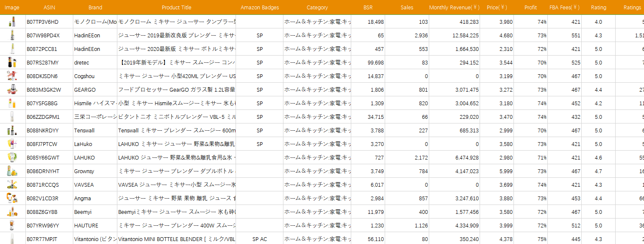This screenshot has height=244, width=644.
Task: Sort by the Amazon Badges header
Action: click(260, 8)
